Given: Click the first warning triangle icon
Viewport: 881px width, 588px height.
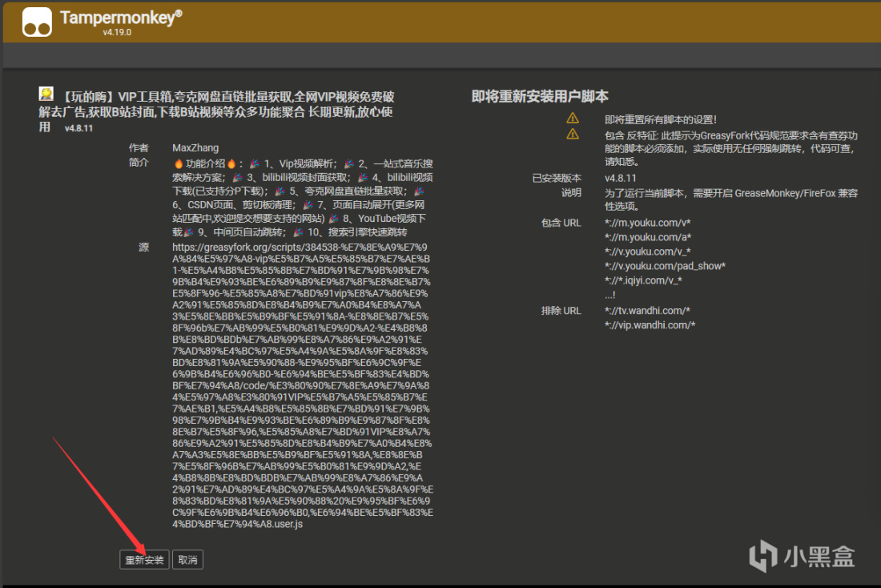Looking at the screenshot, I should pyautogui.click(x=573, y=118).
